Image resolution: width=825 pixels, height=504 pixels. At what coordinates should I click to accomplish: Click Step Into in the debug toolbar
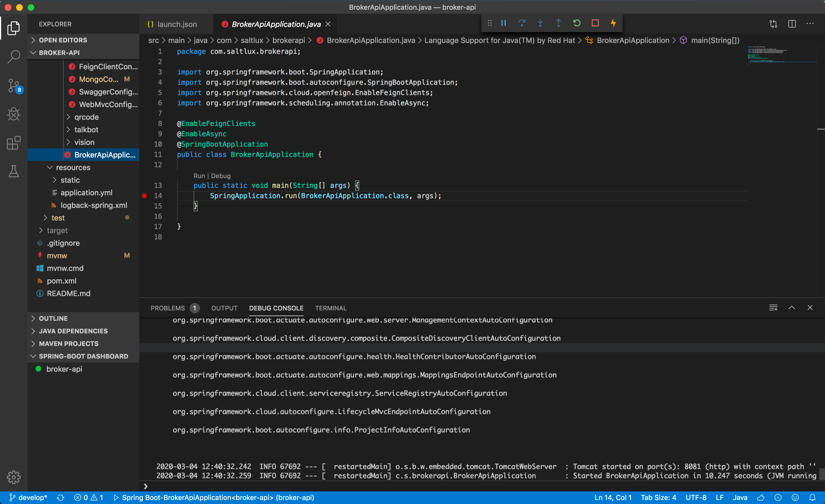click(540, 23)
